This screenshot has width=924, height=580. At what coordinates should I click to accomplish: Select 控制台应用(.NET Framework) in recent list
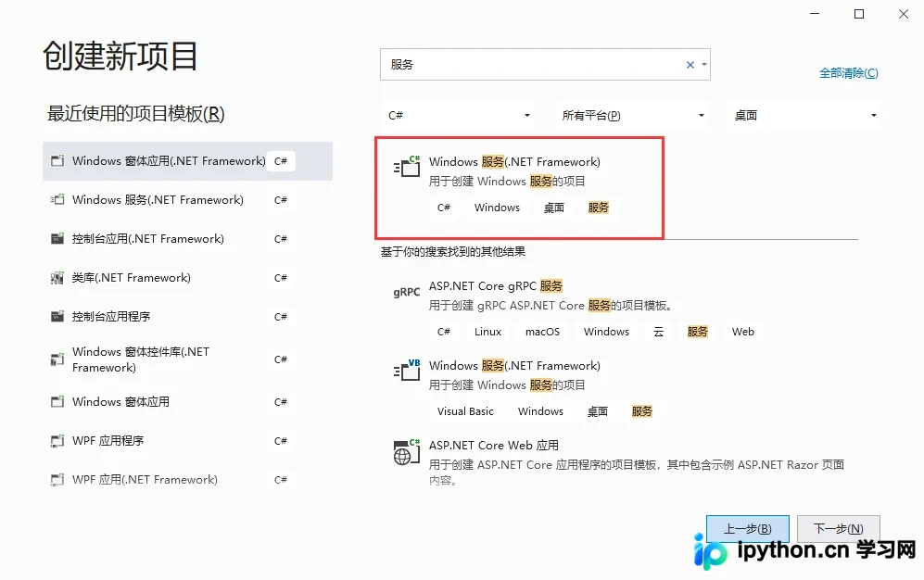point(187,238)
